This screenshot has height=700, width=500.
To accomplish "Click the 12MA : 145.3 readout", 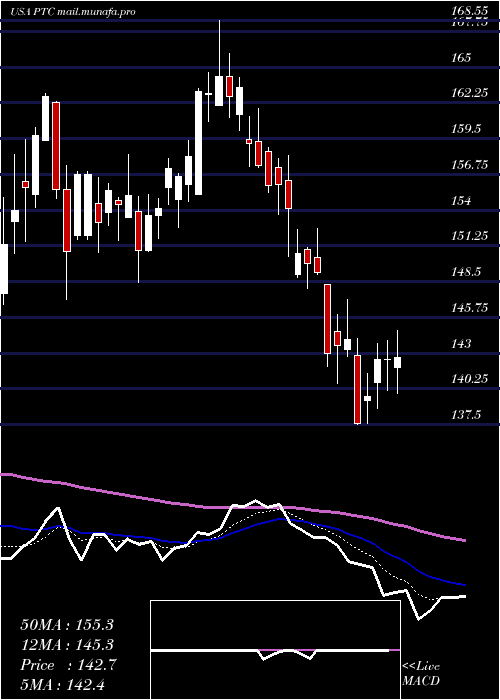I will click(x=67, y=645).
